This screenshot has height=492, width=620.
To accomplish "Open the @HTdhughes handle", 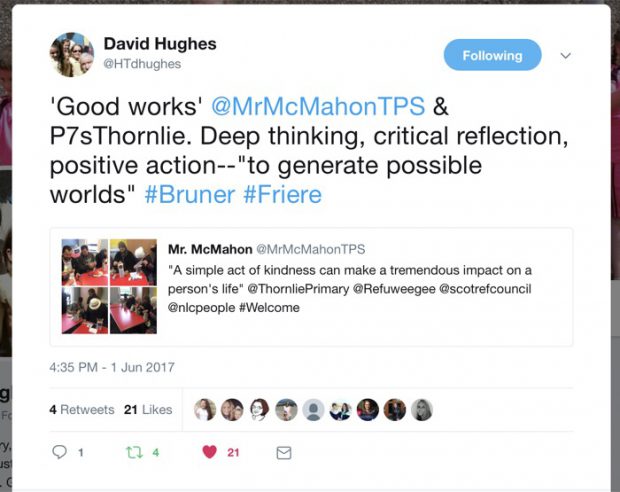I will [x=142, y=64].
